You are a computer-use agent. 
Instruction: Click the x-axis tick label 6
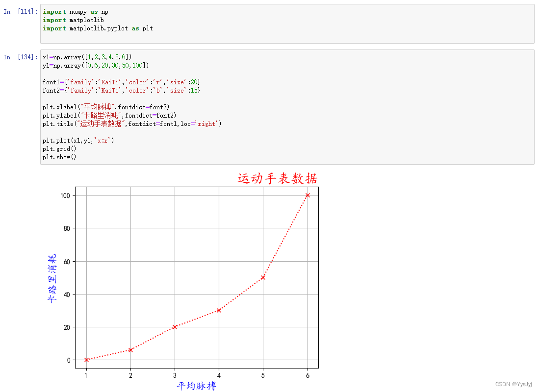308,375
